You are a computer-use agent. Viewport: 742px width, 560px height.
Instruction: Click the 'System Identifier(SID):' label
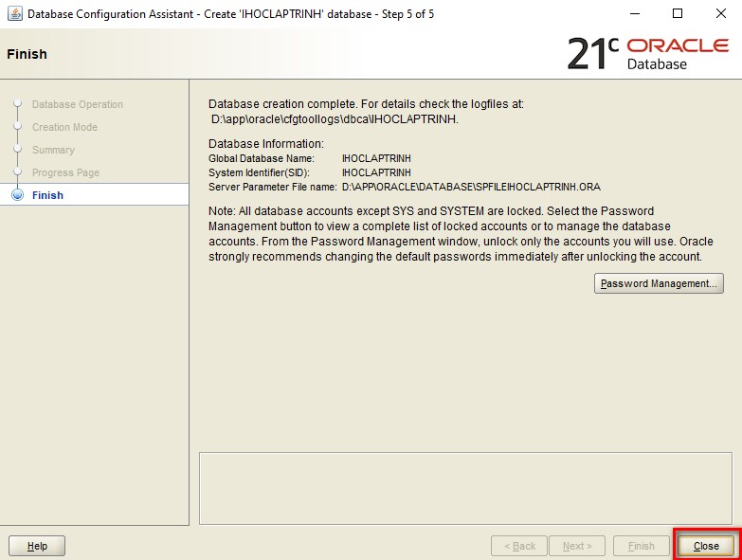point(259,172)
